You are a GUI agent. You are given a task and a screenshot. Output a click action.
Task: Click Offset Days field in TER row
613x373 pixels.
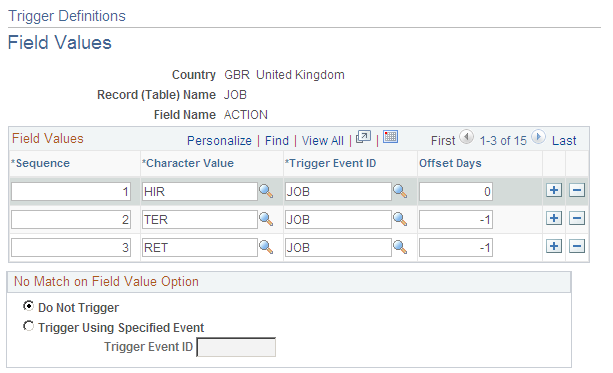(x=456, y=220)
